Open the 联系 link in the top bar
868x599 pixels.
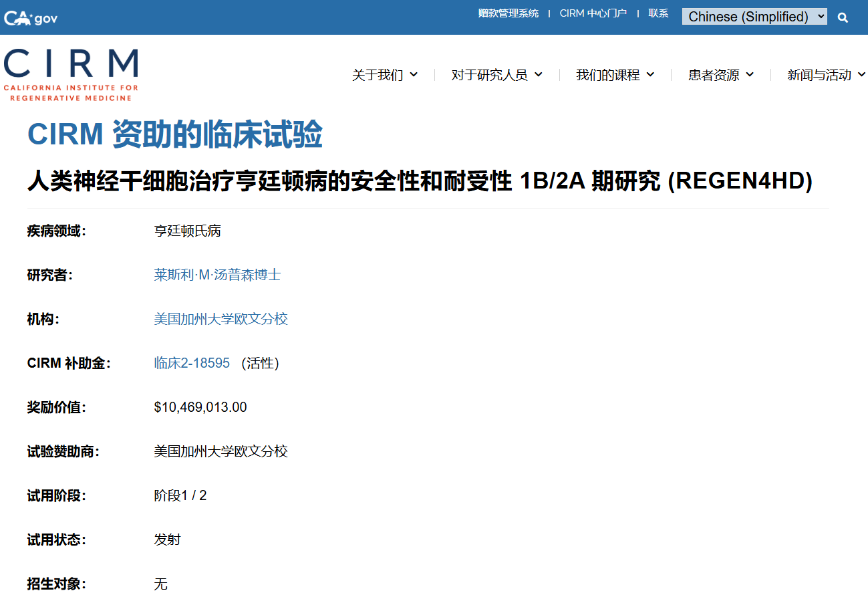[x=658, y=13]
